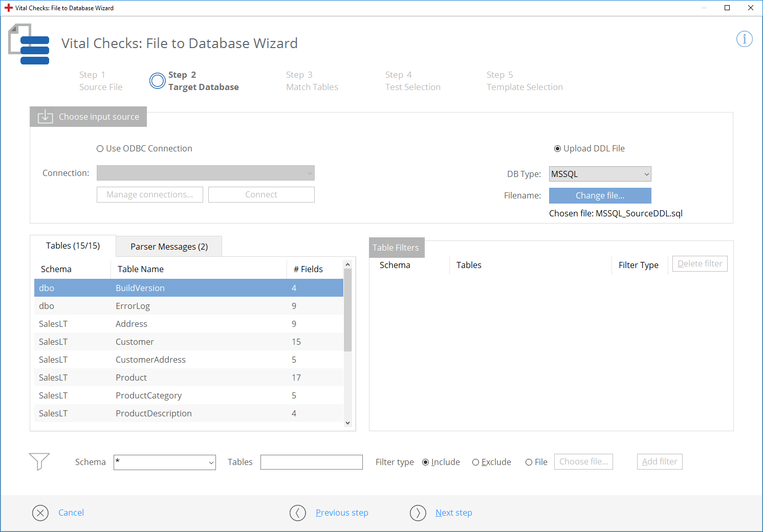This screenshot has height=532, width=763.
Task: Select the Use ODBC Connection option
Action: point(100,149)
